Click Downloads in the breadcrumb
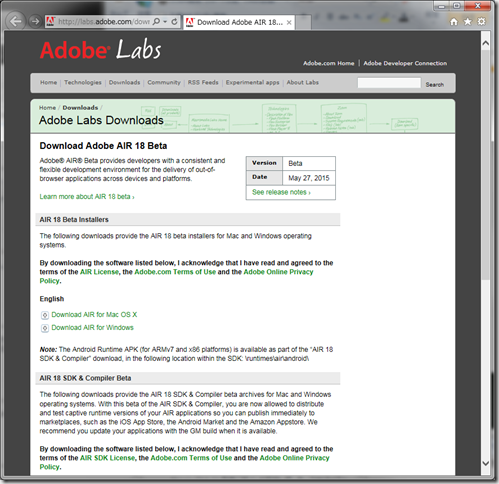This screenshot has height=484, width=499. [x=80, y=108]
